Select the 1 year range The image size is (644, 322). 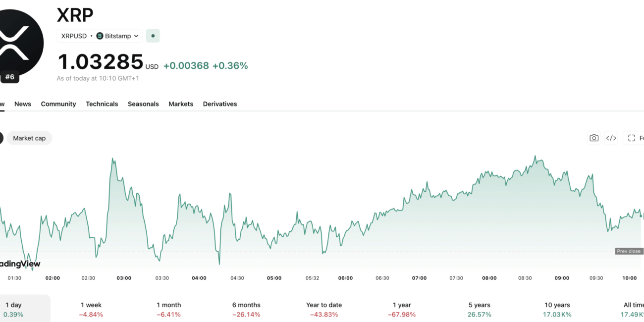402,310
